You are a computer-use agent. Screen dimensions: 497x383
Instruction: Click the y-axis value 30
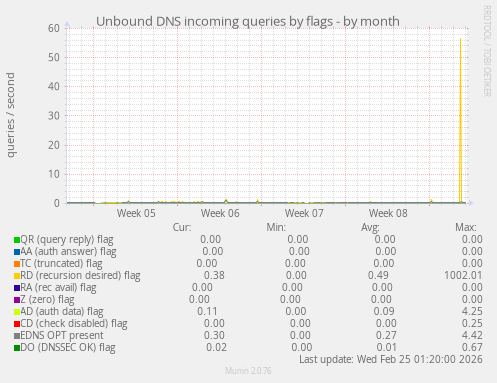[54, 116]
